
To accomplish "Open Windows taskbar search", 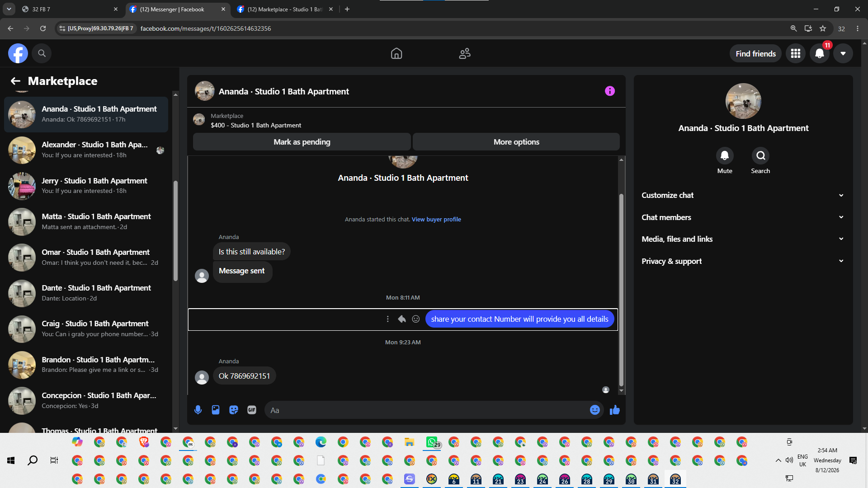I will pyautogui.click(x=33, y=460).
